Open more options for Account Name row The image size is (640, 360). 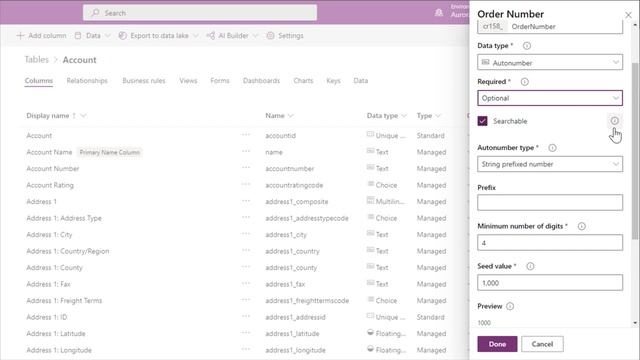(x=245, y=151)
